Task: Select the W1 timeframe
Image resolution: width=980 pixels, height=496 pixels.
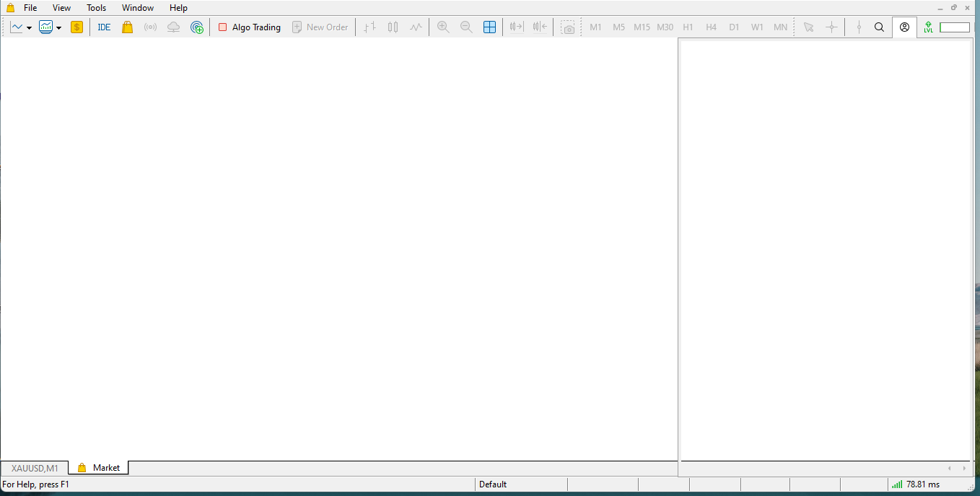Action: [x=757, y=27]
